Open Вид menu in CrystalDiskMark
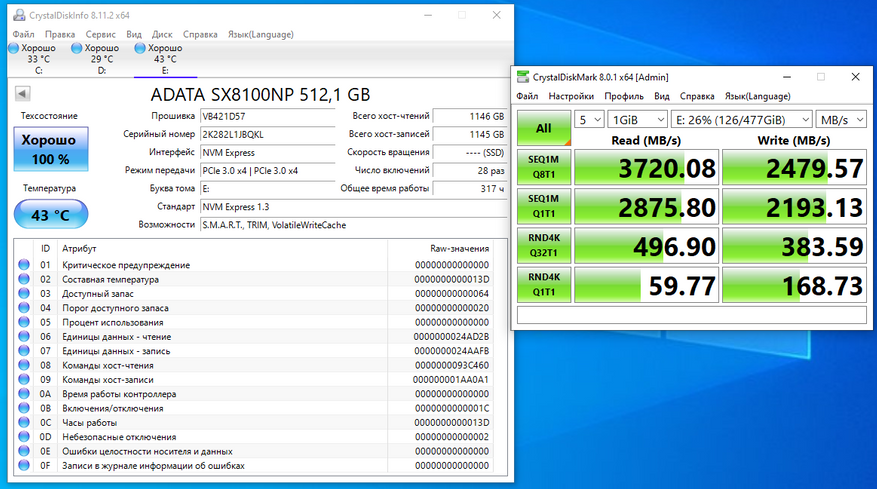Image resolution: width=877 pixels, height=489 pixels. tap(662, 96)
